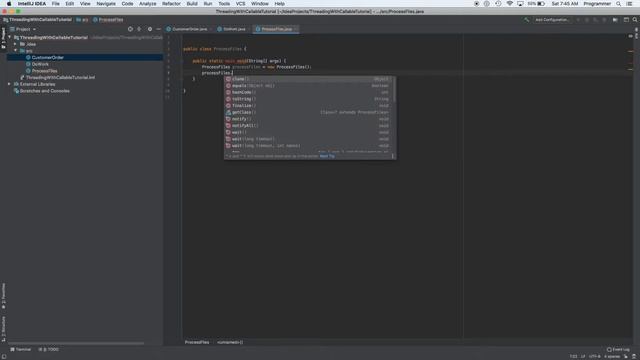Open the VCS menu
Screen dimensions: 640x360
(240, 4)
